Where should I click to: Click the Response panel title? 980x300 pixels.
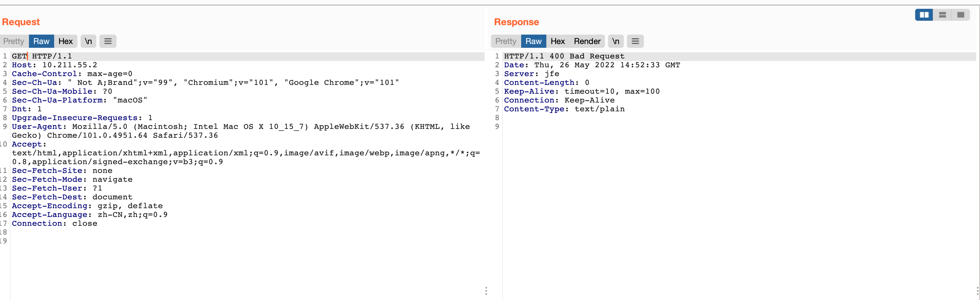click(516, 22)
